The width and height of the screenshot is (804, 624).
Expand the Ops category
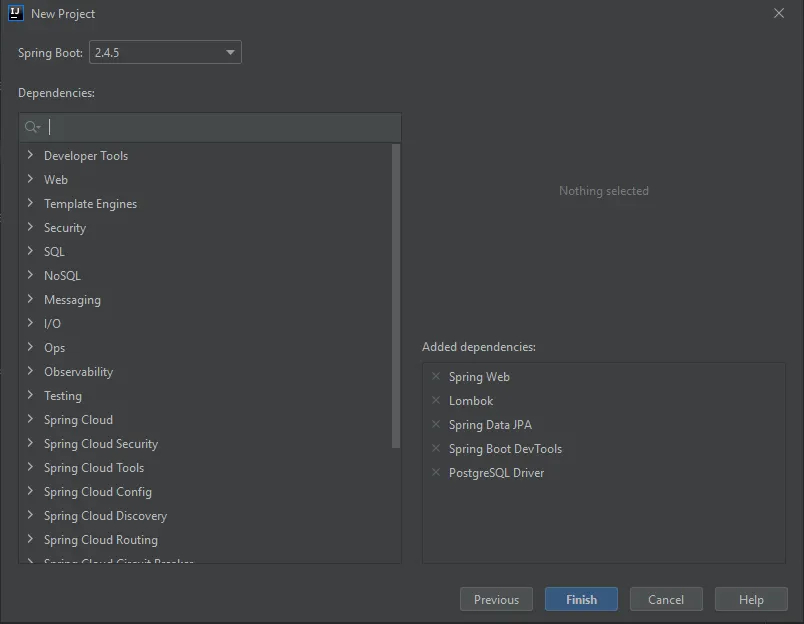pos(30,347)
